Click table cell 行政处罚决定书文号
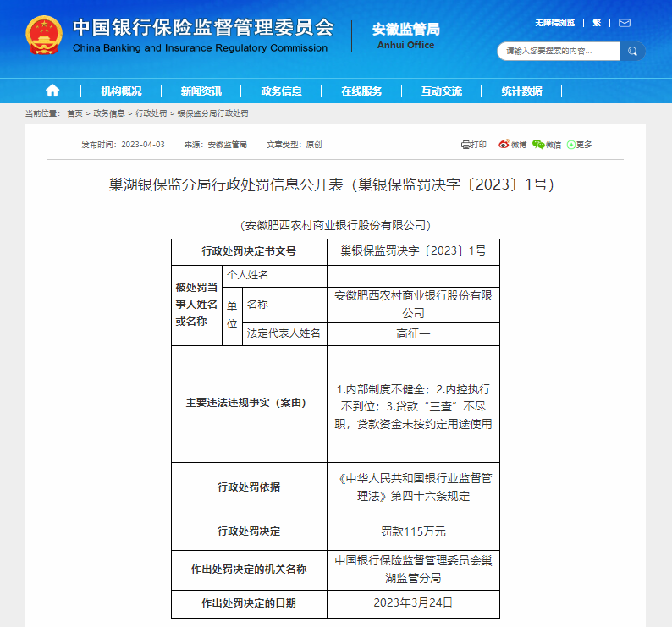 [x=249, y=251]
